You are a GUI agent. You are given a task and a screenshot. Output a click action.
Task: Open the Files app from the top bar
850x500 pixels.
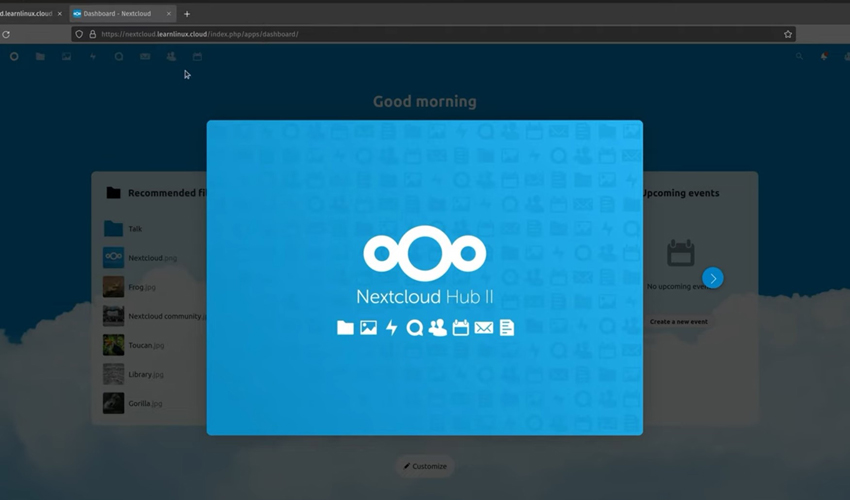point(40,57)
